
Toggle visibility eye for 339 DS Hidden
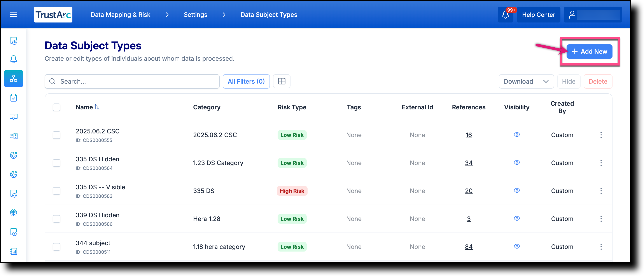coord(517,218)
